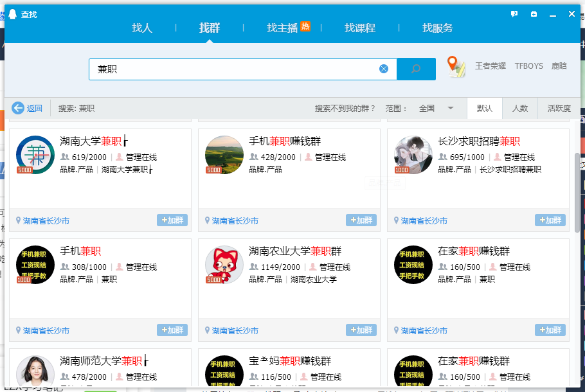This screenshot has height=392, width=585.
Task: Select the 默认 sort option
Action: click(485, 108)
